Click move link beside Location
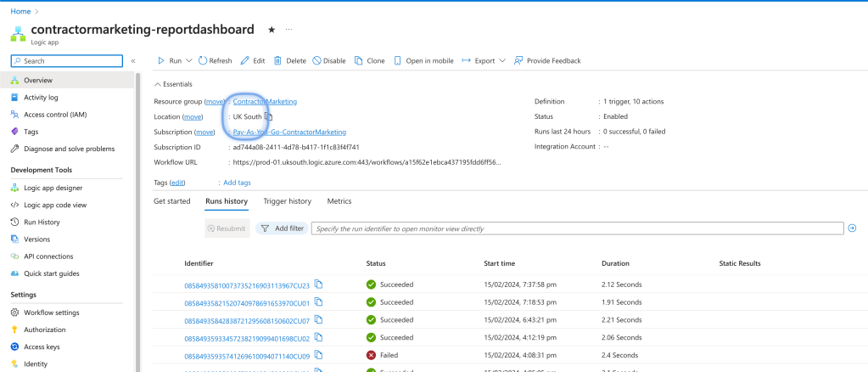This screenshot has width=868, height=372. 193,117
